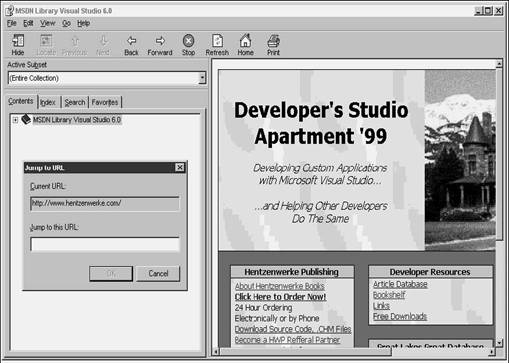
Task: Follow the Article Database link
Action: point(400,284)
